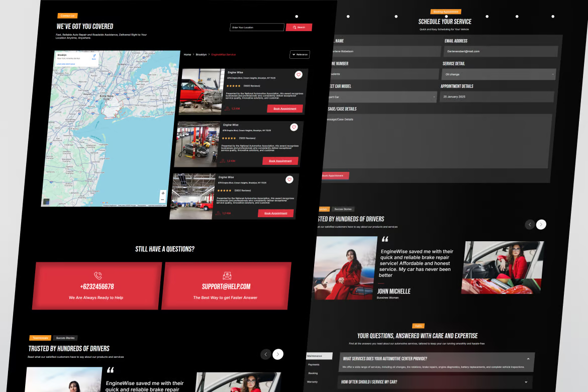This screenshot has height=392, width=588.
Task: Go back in testimonials using previous arrow
Action: 530,224
